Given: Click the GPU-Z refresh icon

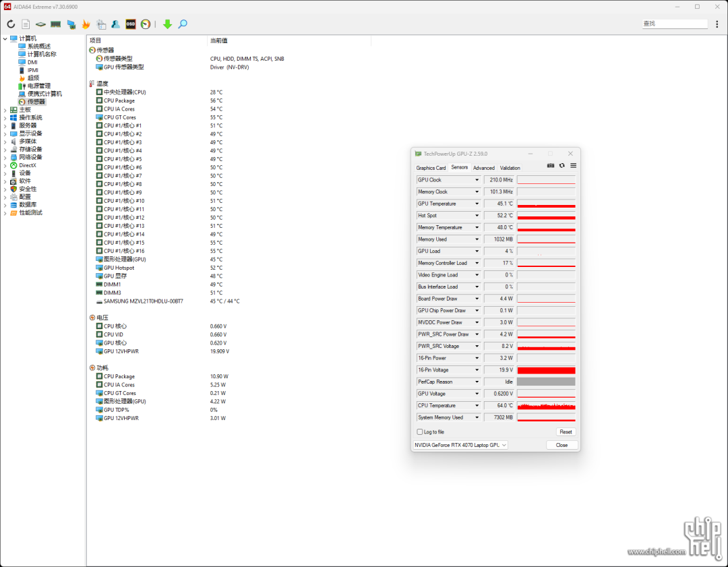Looking at the screenshot, I should click(x=562, y=166).
